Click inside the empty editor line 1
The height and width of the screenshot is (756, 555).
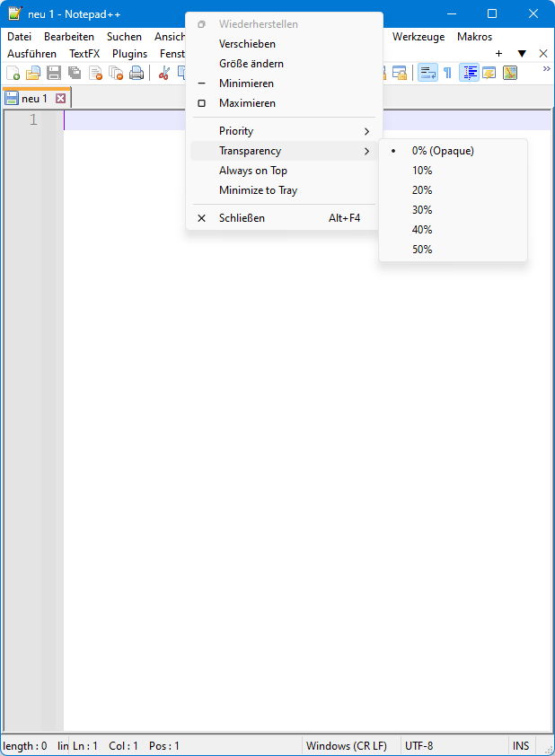[308, 120]
